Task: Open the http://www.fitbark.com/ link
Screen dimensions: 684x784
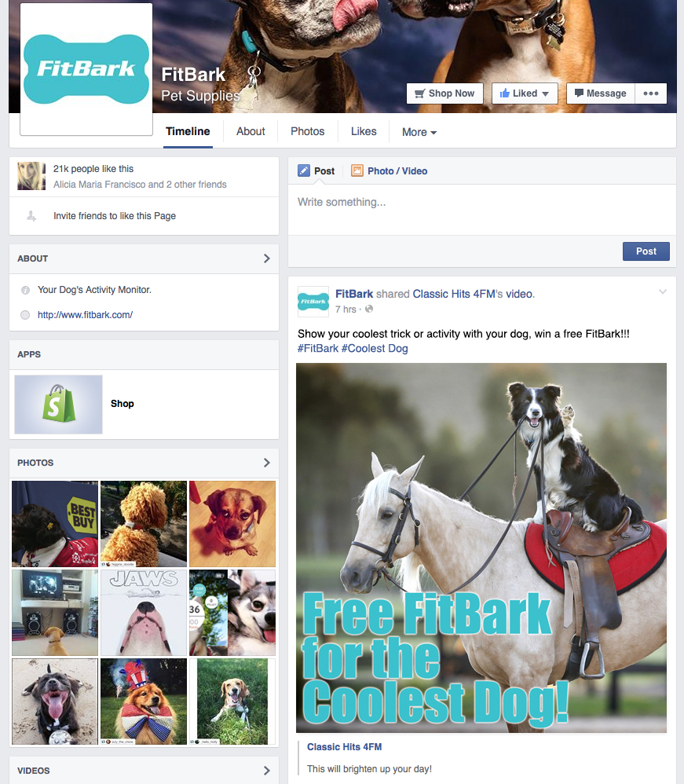Action: pos(85,315)
